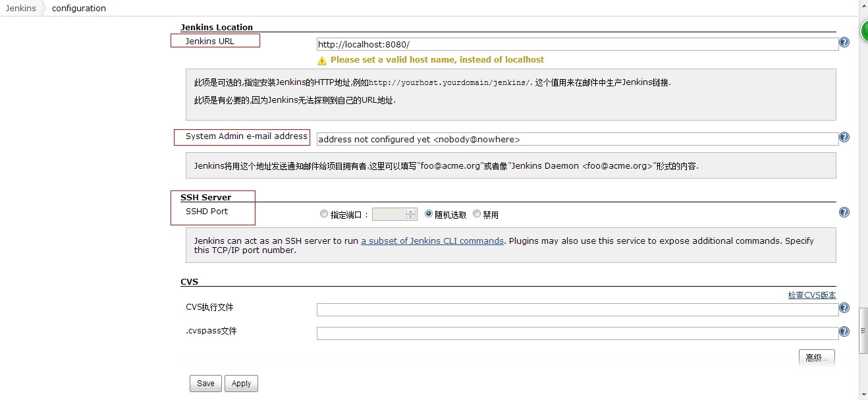Click the page vertical scrollbar thumb
The width and height of the screenshot is (868, 400).
pos(863,331)
